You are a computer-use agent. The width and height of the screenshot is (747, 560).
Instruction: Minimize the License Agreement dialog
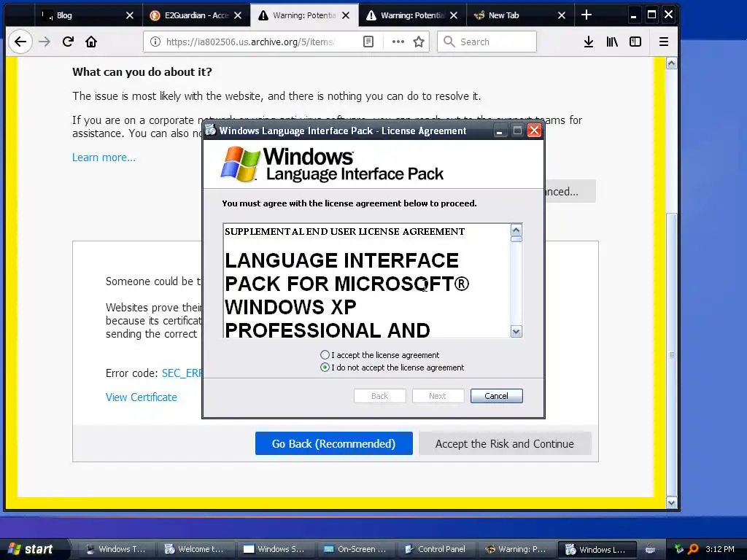tap(499, 131)
